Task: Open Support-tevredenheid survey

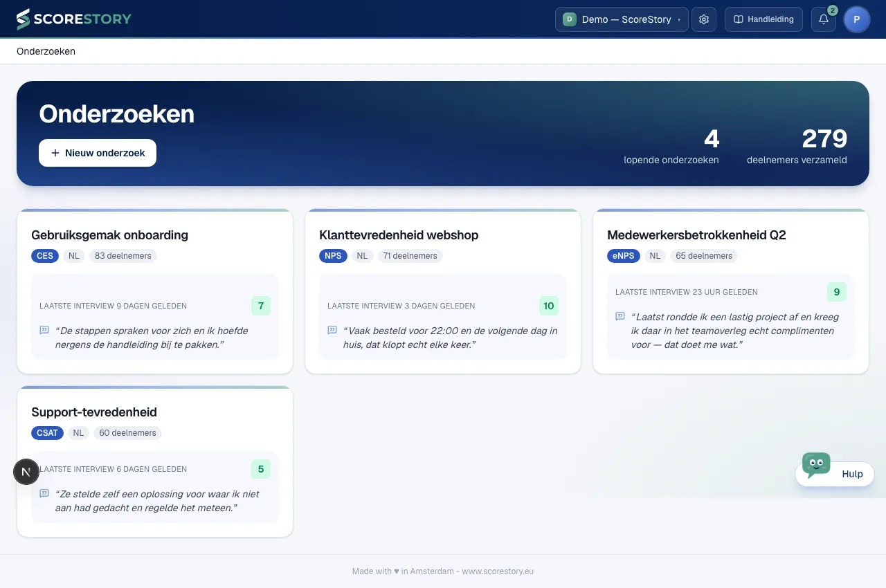Action: tap(94, 412)
